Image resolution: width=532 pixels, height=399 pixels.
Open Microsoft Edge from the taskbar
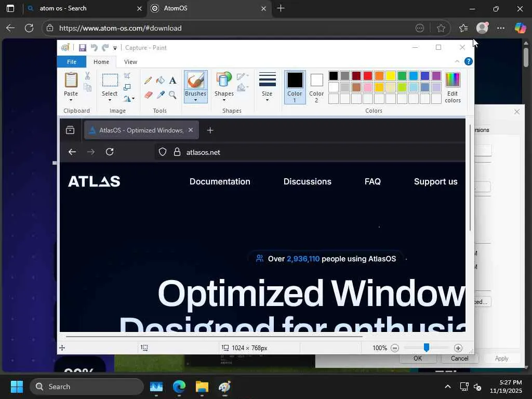pyautogui.click(x=179, y=387)
